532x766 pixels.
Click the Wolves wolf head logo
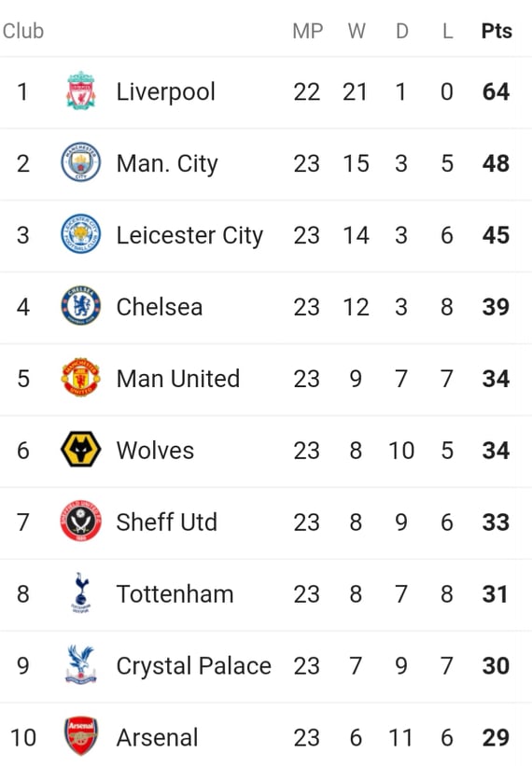pos(81,450)
